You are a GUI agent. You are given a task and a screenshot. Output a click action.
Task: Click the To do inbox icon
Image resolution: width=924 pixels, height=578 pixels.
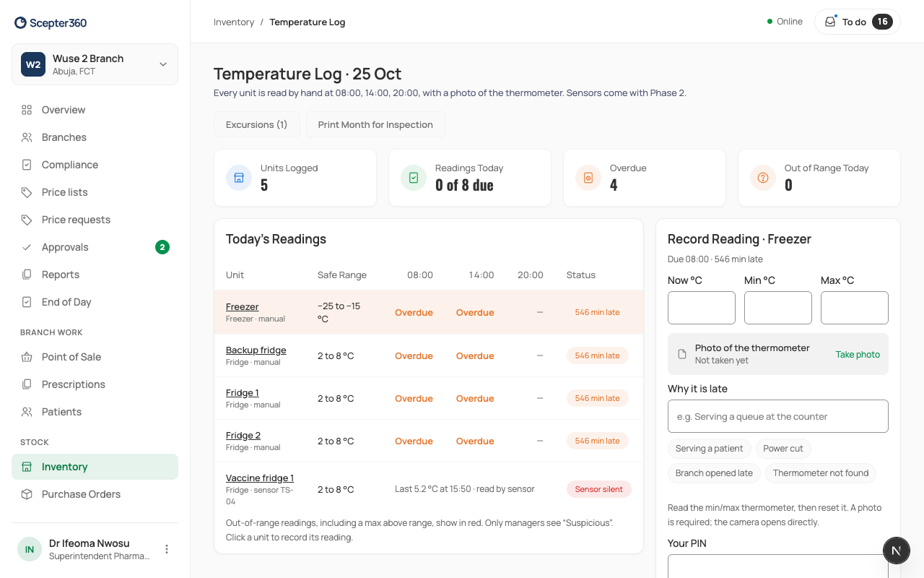coord(830,22)
